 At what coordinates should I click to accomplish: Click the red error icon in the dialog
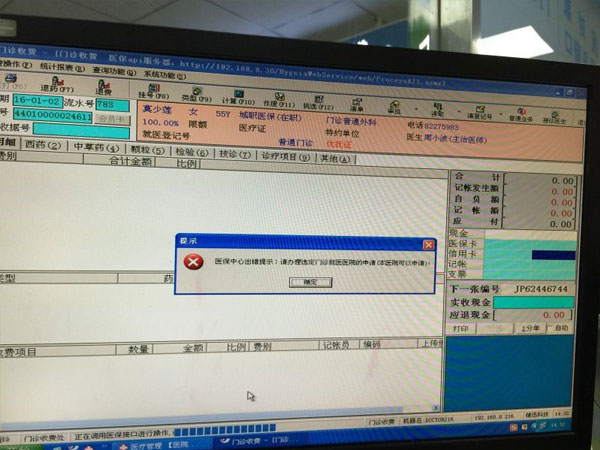tap(192, 262)
